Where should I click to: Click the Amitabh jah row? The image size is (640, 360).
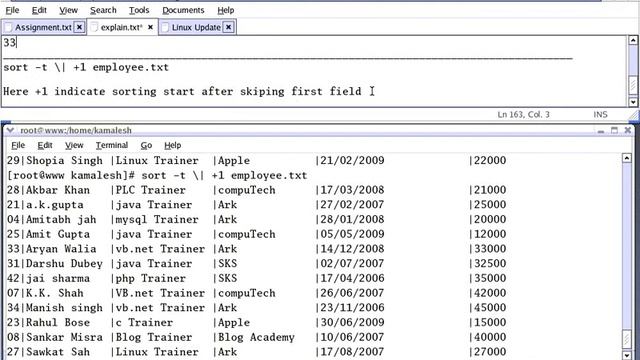coord(257,220)
